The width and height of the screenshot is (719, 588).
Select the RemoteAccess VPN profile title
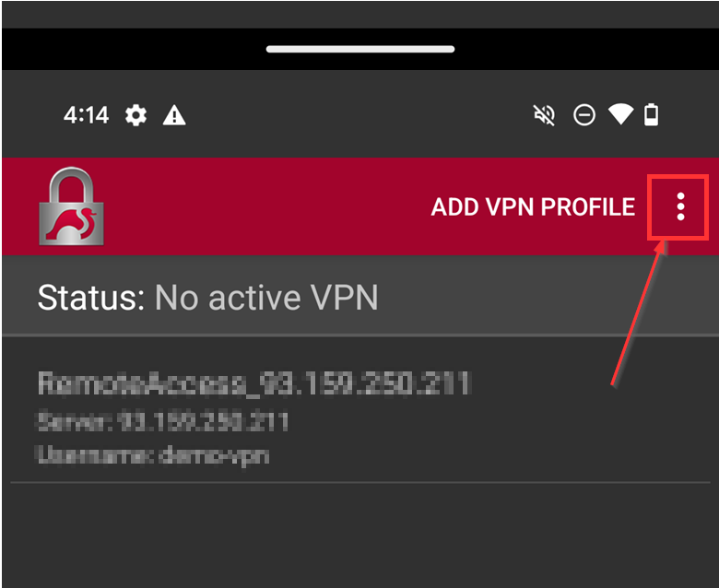click(x=254, y=382)
